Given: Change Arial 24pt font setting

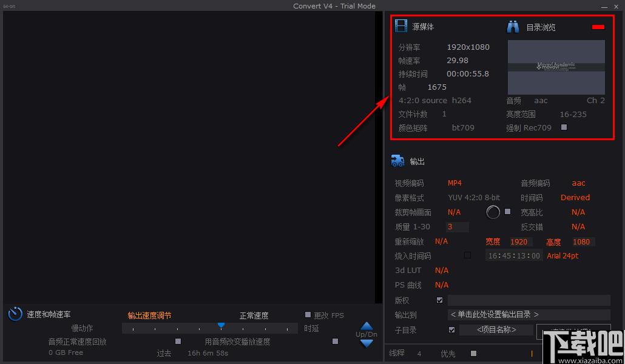Looking at the screenshot, I should tap(562, 255).
